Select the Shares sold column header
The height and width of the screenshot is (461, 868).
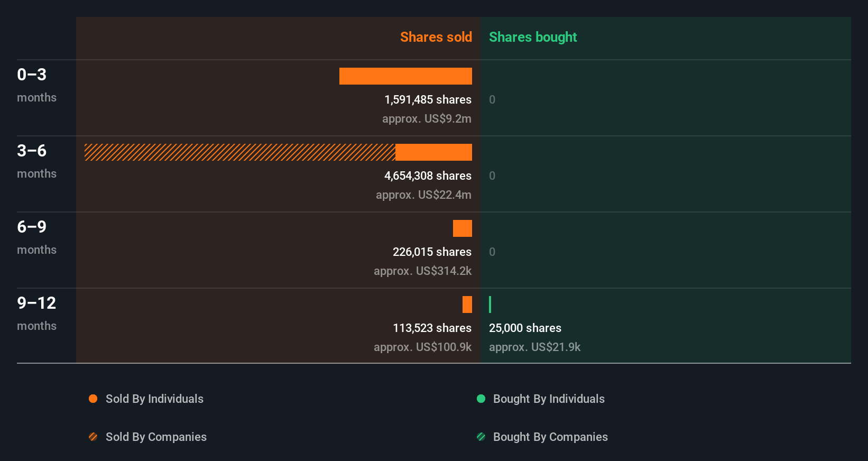pos(436,37)
